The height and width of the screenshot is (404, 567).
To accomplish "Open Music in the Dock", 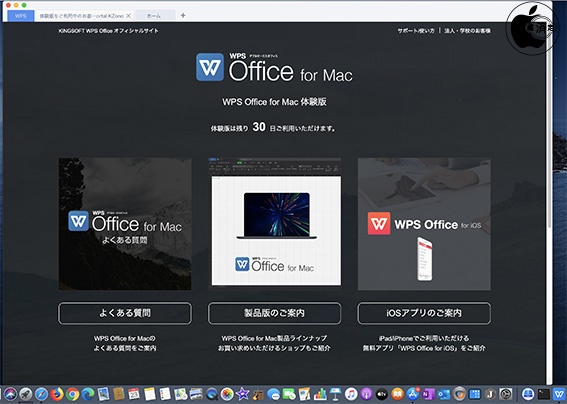I will tap(351, 394).
